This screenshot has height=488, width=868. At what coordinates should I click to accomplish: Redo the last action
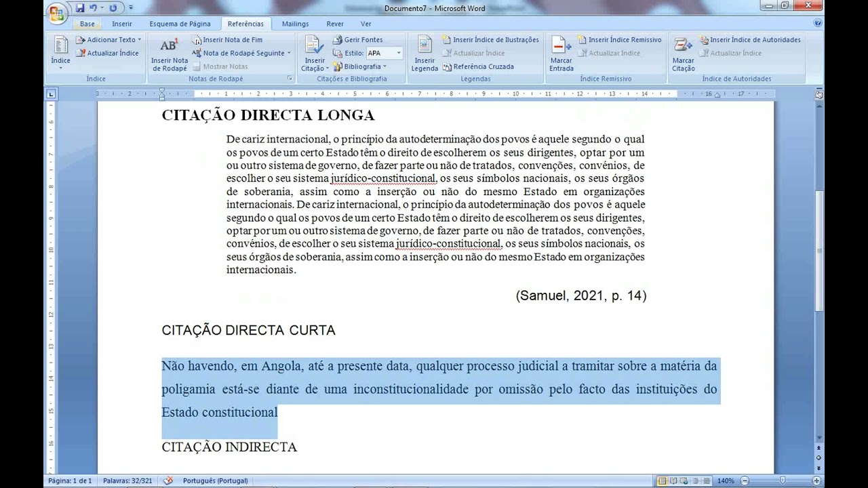pos(113,8)
